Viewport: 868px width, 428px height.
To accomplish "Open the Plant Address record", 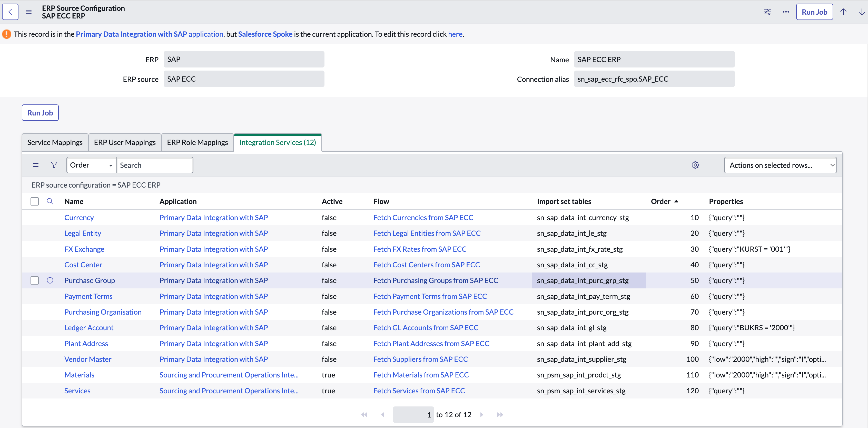I will (x=86, y=343).
